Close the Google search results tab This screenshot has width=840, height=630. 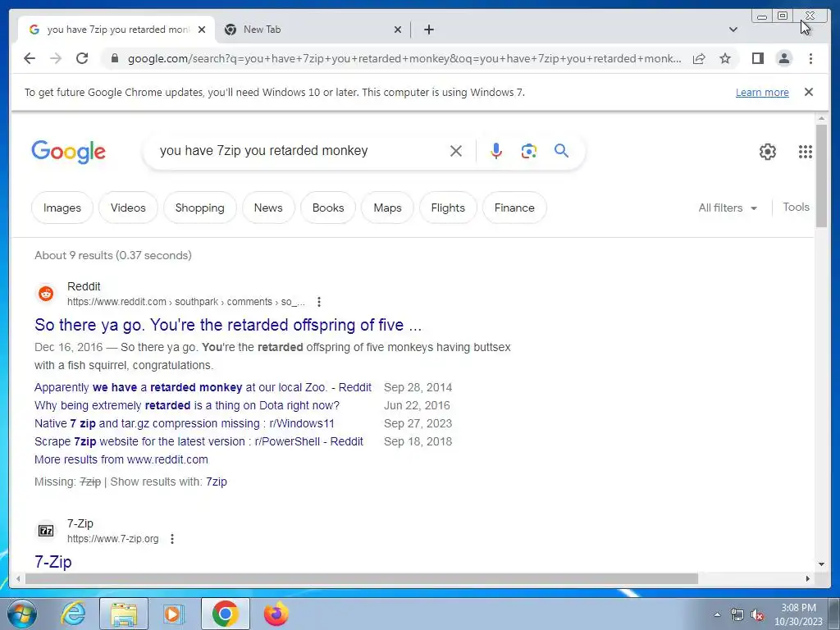tap(202, 30)
